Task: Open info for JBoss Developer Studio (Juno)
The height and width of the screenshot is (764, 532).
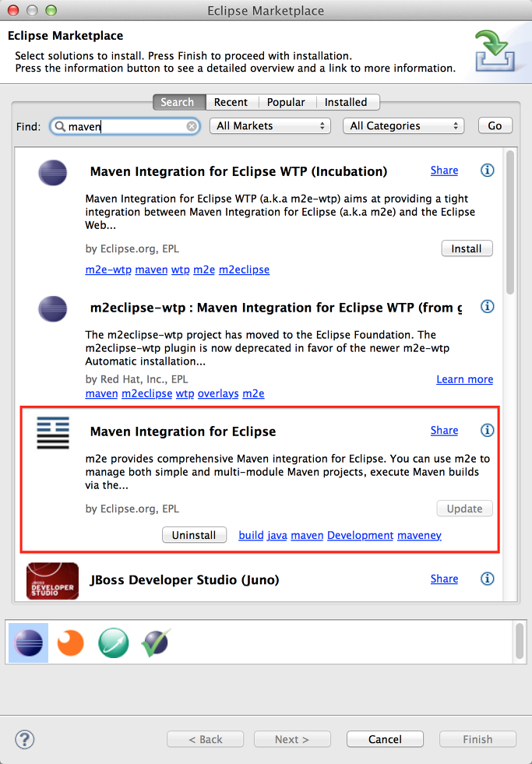Action: 487,579
